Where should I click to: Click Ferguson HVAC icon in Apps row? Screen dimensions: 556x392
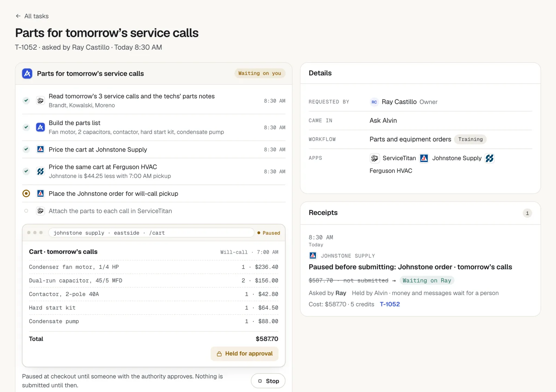click(490, 158)
